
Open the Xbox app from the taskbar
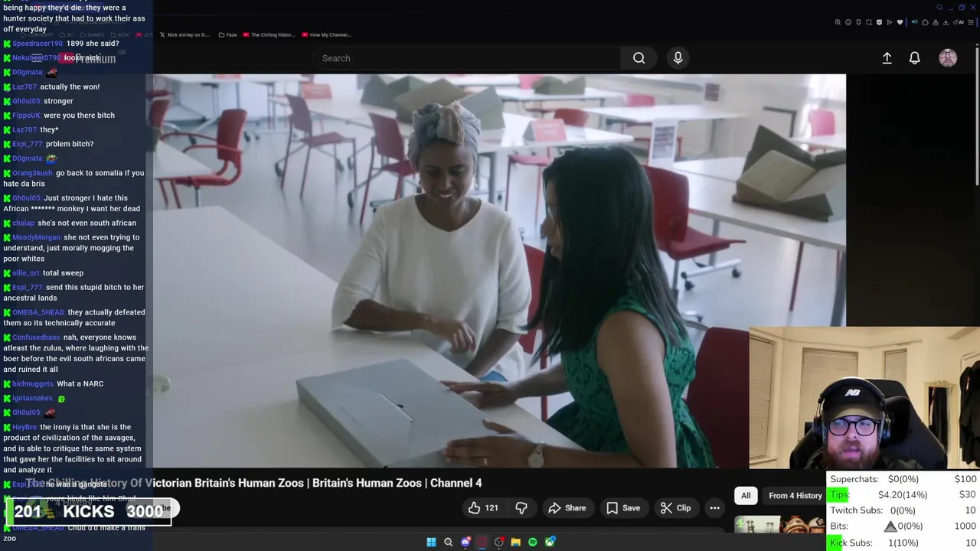click(550, 542)
